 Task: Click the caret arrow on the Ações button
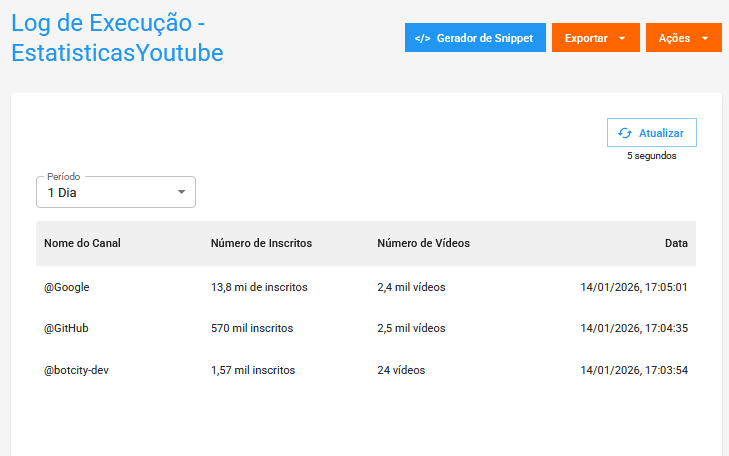tap(705, 38)
